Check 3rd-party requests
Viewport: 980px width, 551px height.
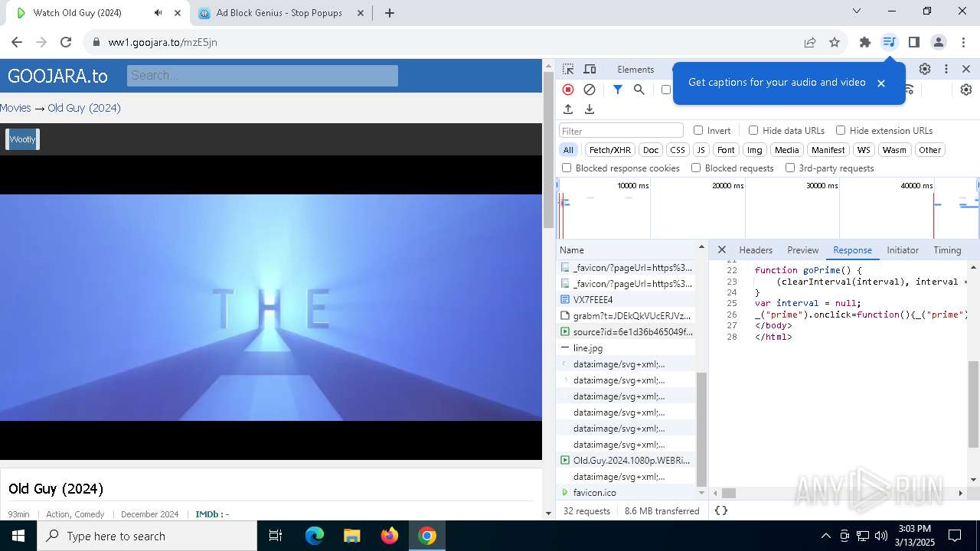coord(790,168)
